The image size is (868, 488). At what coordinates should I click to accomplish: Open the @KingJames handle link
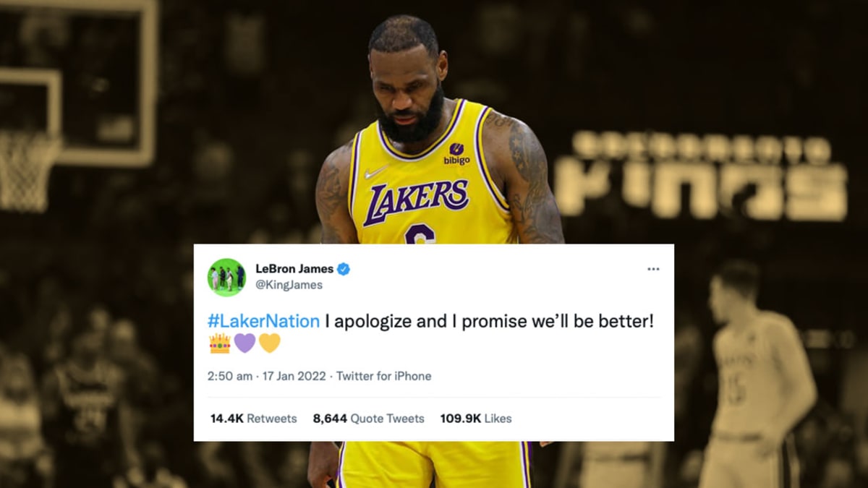[x=289, y=285]
